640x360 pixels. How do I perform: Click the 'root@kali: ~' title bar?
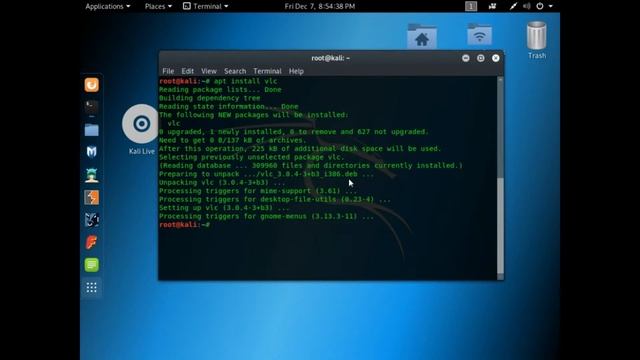pyautogui.click(x=331, y=58)
